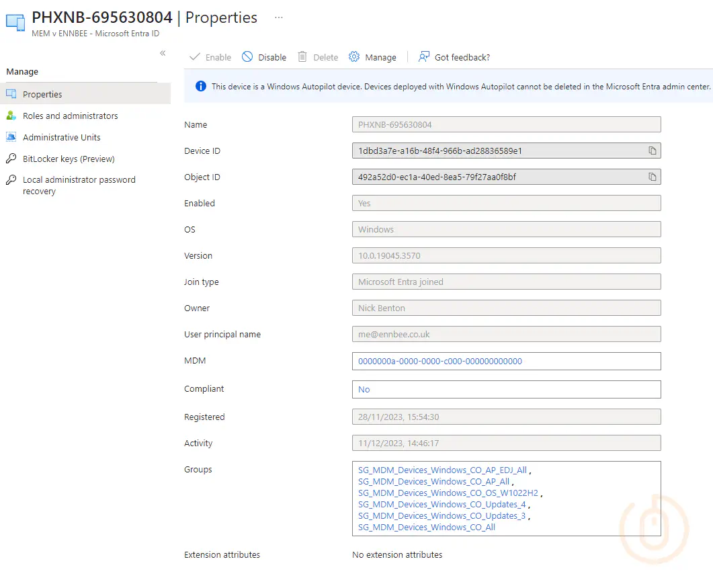This screenshot has width=713, height=588.
Task: Click the 'User principal name' label
Action: (222, 334)
